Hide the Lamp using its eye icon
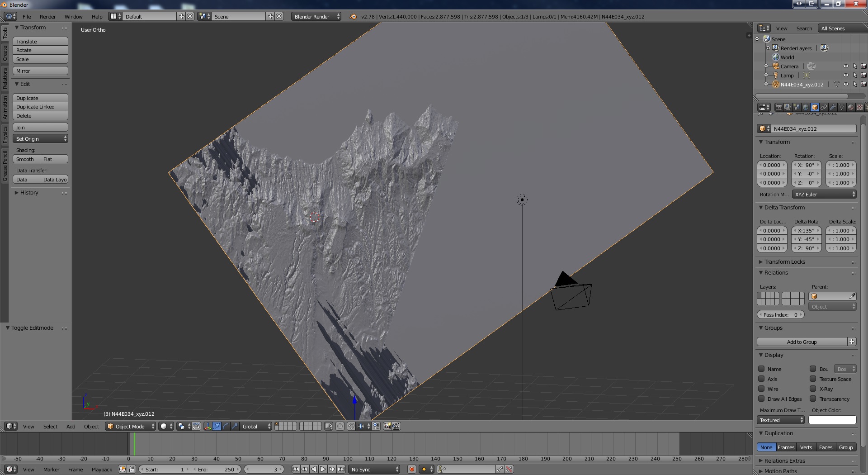868x475 pixels. point(845,75)
